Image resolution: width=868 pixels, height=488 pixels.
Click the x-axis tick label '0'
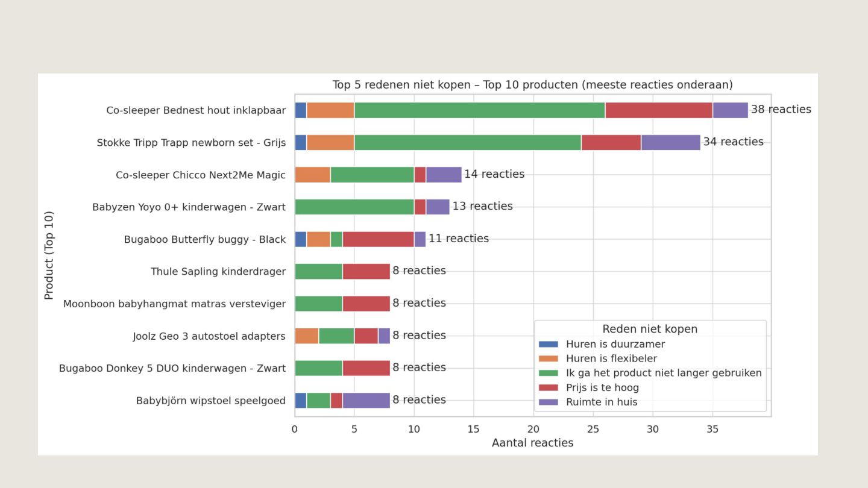point(295,430)
